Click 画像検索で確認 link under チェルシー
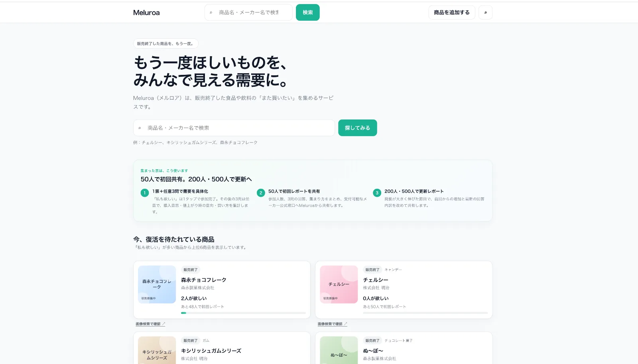Image resolution: width=638 pixels, height=364 pixels. [332, 324]
